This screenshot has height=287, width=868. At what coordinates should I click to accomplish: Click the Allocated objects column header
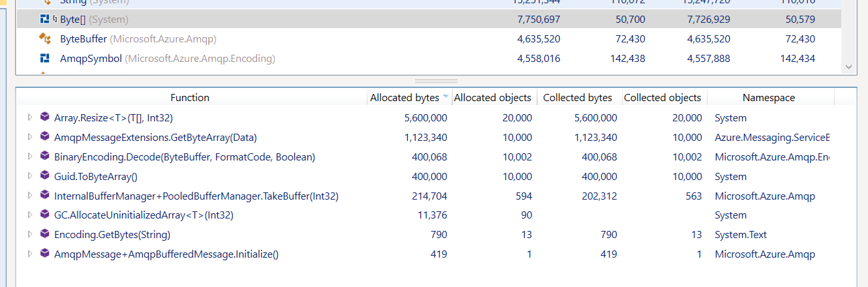(x=492, y=98)
